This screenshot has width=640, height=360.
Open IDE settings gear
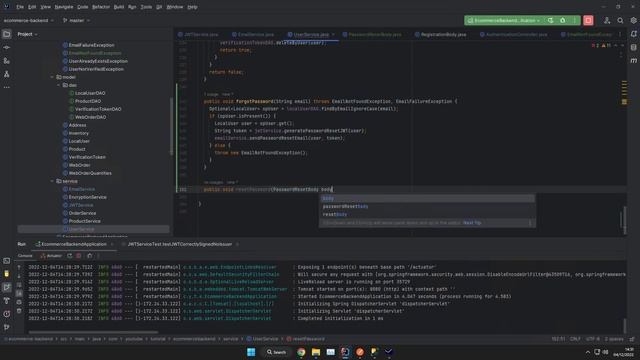coord(633,20)
